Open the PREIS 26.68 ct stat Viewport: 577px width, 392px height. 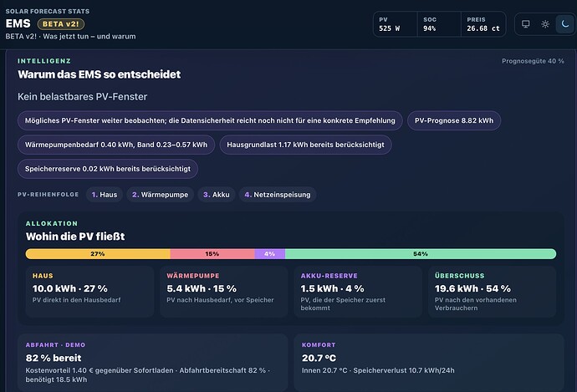coord(483,24)
